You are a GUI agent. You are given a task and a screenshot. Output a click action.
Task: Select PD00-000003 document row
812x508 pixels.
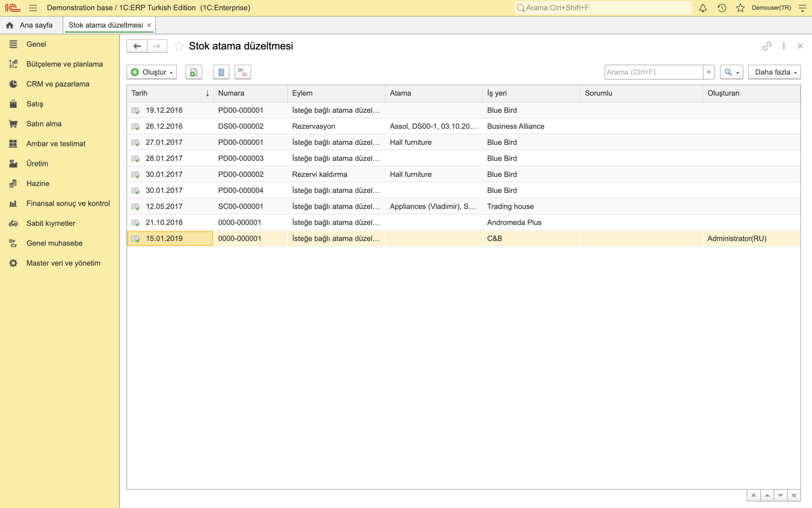(x=463, y=158)
